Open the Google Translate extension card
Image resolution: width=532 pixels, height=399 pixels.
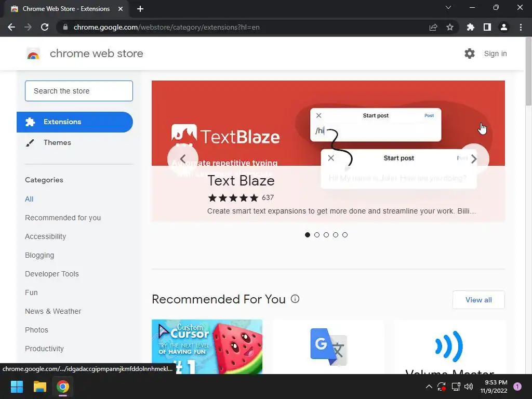tap(328, 347)
